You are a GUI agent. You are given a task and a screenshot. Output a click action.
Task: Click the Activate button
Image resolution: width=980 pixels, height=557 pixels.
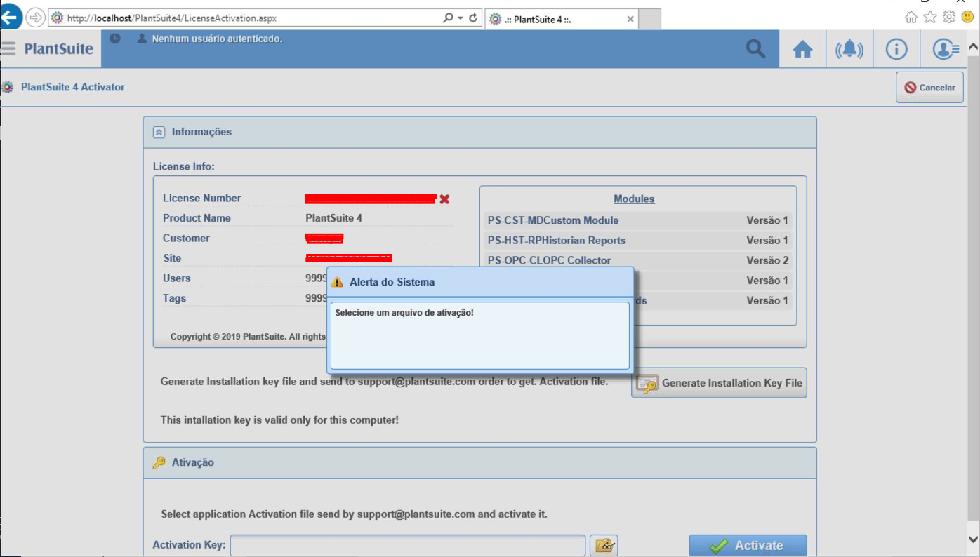[x=748, y=546]
